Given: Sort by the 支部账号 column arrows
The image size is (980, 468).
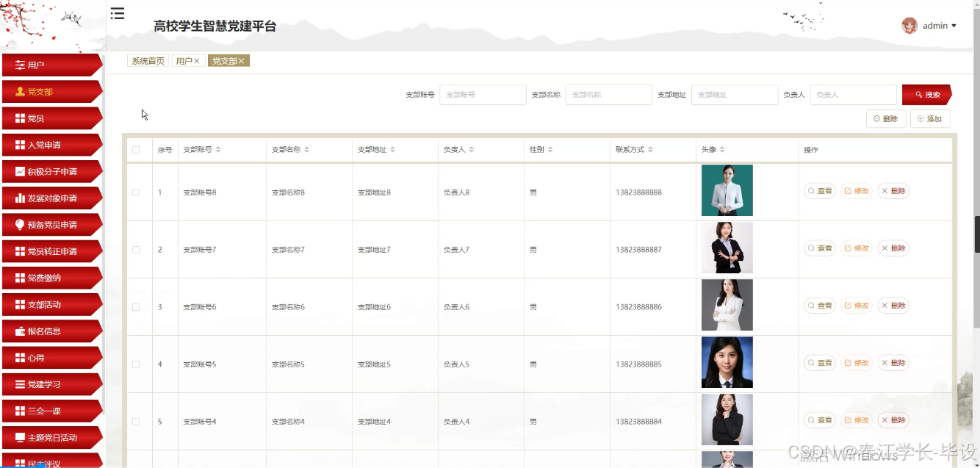Looking at the screenshot, I should tap(218, 150).
